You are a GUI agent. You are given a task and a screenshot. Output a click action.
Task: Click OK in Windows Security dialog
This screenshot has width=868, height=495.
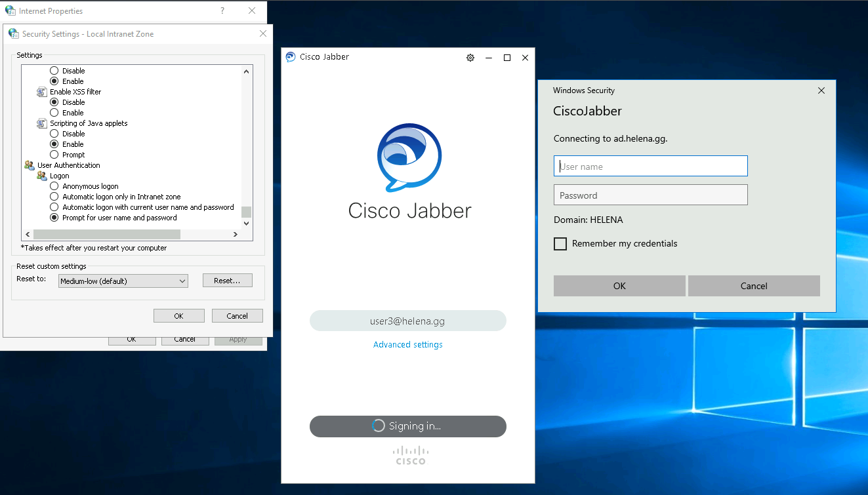click(619, 286)
